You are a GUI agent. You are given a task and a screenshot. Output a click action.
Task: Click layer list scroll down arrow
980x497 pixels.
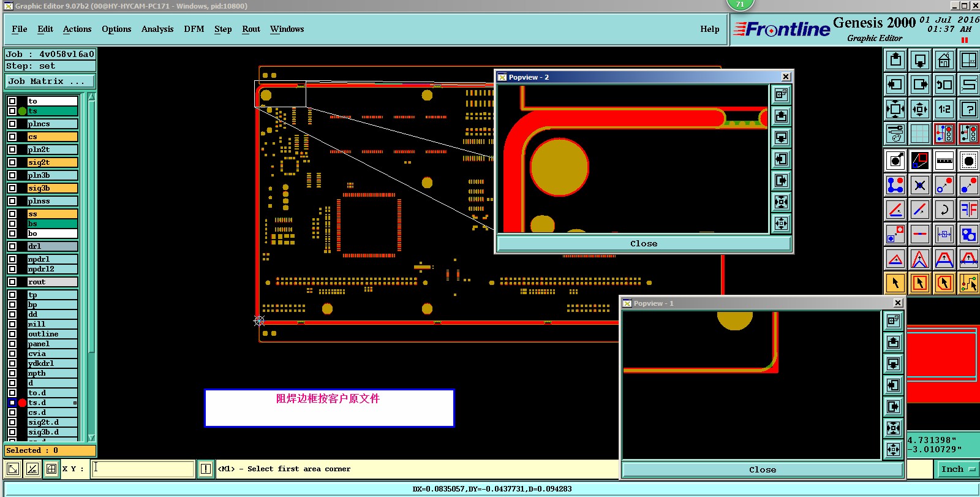pyautogui.click(x=91, y=438)
